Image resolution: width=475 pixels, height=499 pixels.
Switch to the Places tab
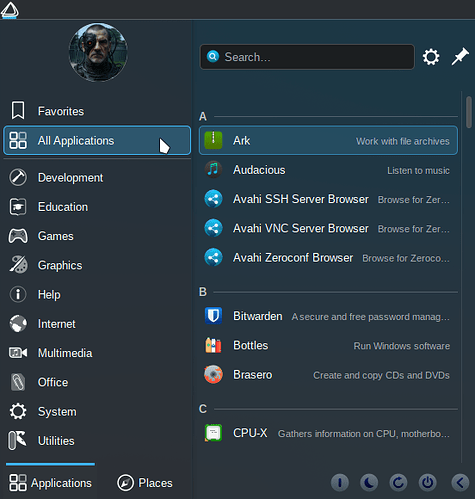pyautogui.click(x=145, y=483)
